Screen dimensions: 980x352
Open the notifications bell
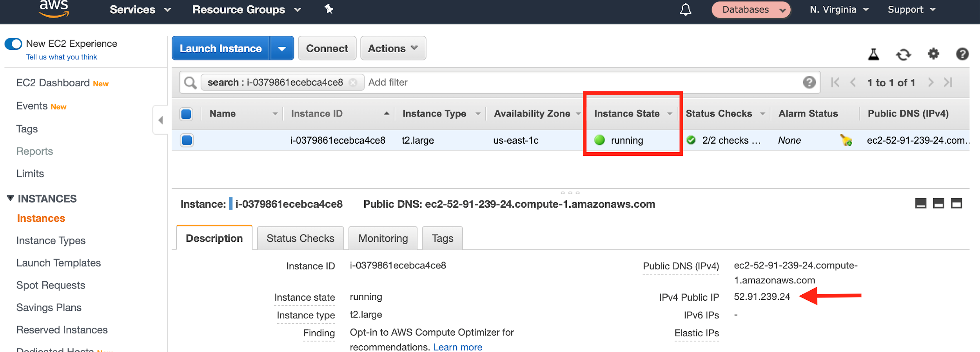click(685, 9)
